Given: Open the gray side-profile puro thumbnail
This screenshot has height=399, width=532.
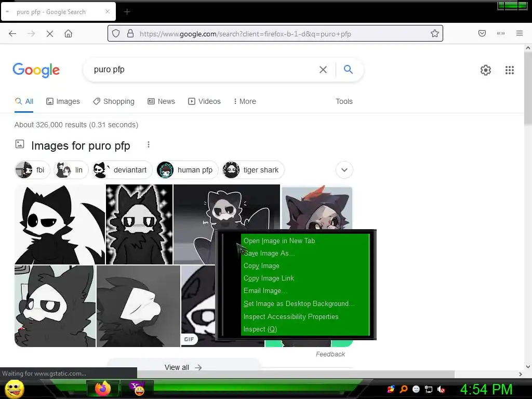Looking at the screenshot, I should [138, 306].
